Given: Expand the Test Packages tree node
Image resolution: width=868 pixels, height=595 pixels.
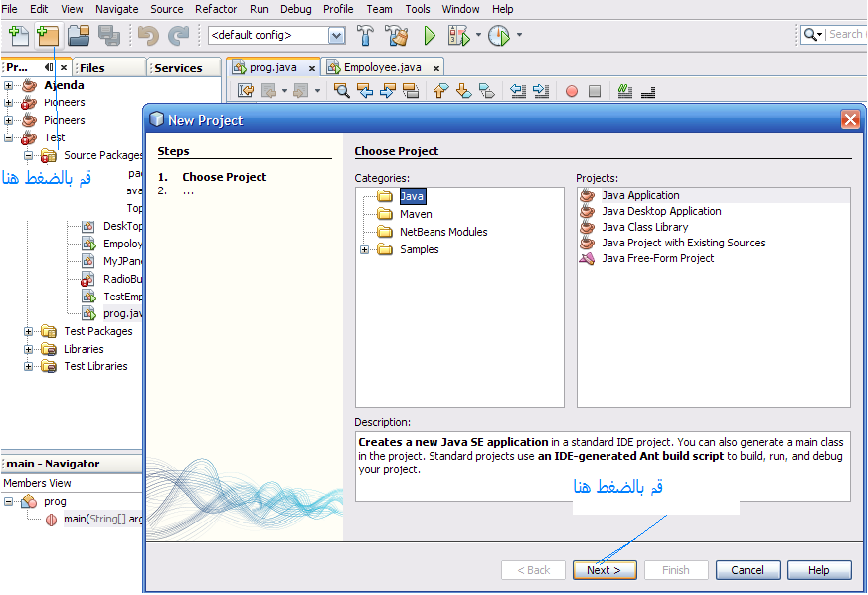Looking at the screenshot, I should [28, 332].
